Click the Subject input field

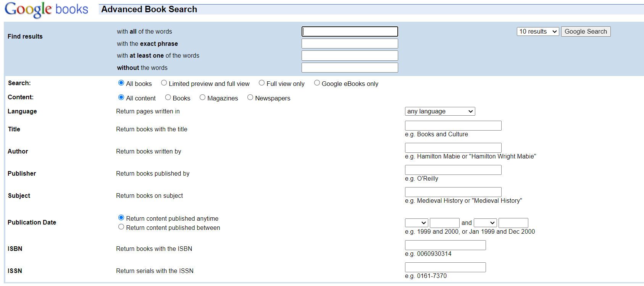click(453, 192)
